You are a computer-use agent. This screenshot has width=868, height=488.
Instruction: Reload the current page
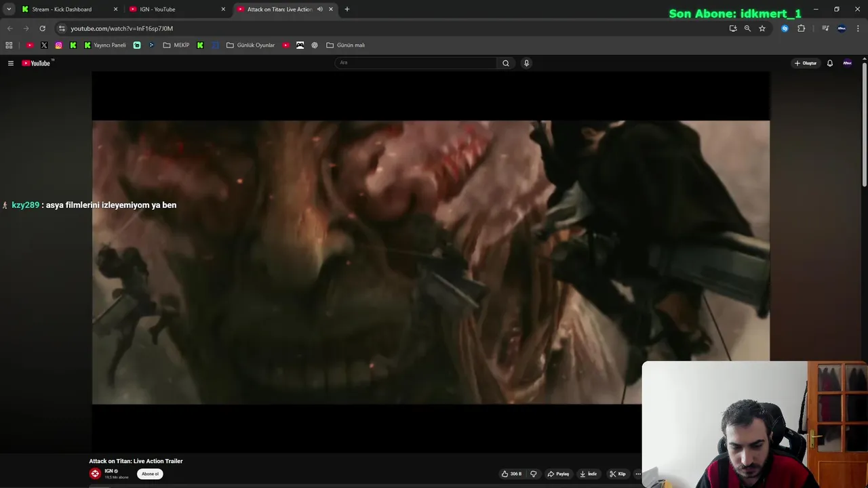coord(42,28)
